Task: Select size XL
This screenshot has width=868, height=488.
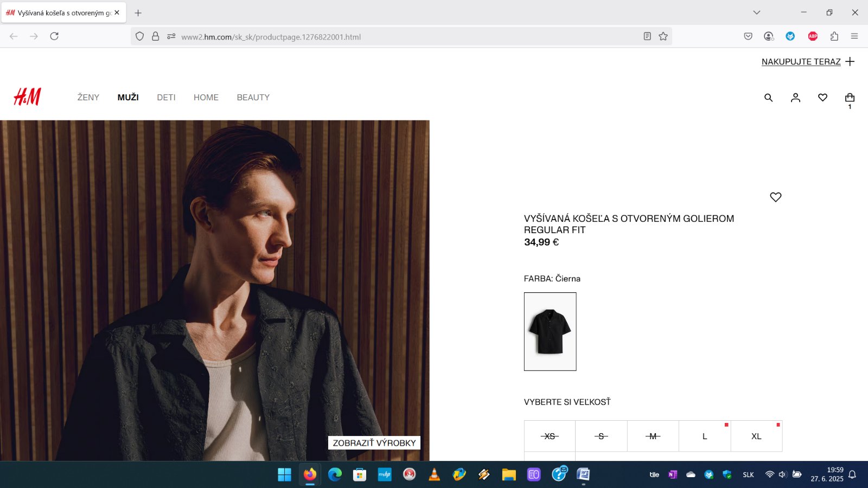Action: tap(756, 436)
